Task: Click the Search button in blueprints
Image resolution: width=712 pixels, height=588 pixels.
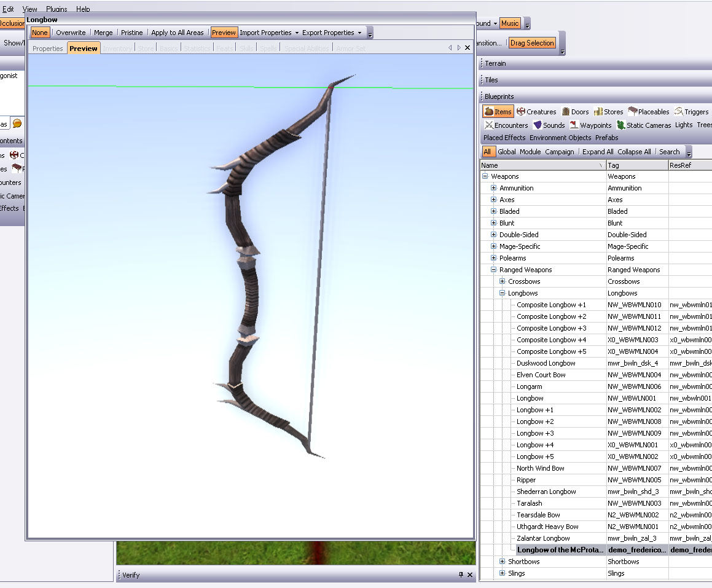Action: (670, 152)
